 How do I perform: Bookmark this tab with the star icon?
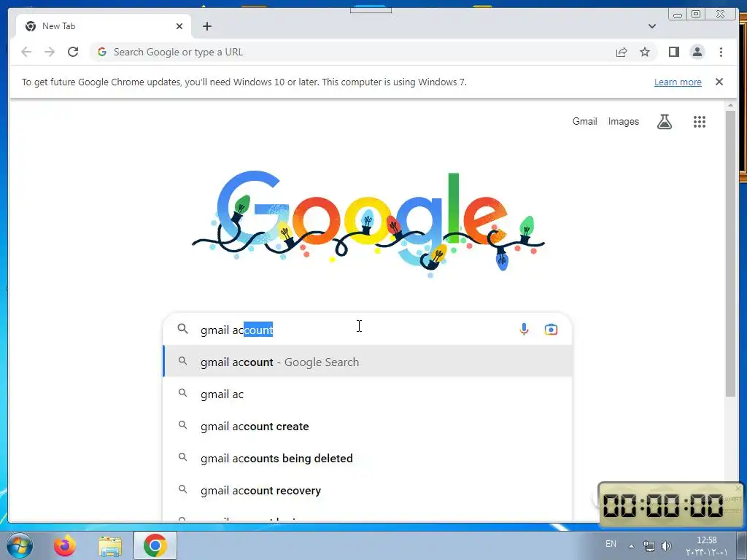[x=645, y=52]
